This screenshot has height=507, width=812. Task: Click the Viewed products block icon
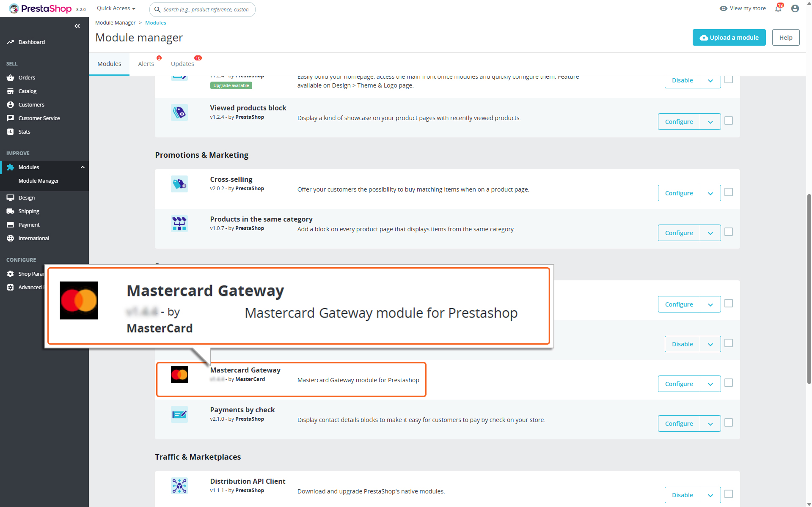click(x=179, y=112)
